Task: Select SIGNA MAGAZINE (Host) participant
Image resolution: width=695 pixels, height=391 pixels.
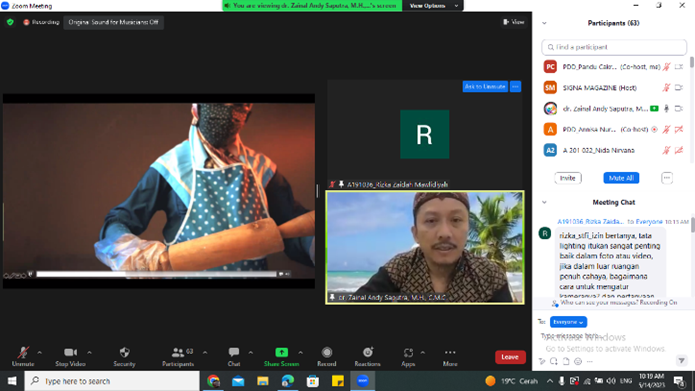Action: click(x=614, y=88)
